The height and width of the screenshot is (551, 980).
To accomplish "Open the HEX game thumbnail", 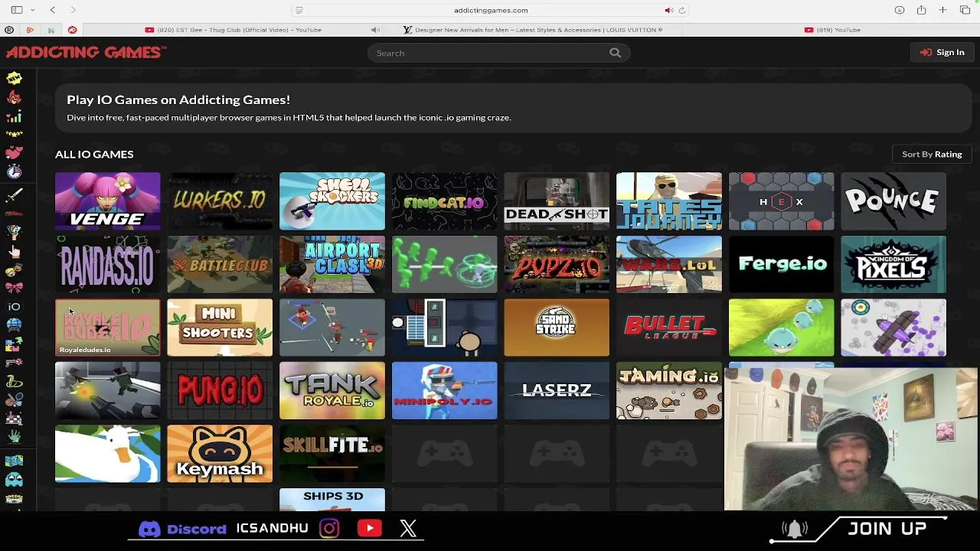I will click(781, 201).
